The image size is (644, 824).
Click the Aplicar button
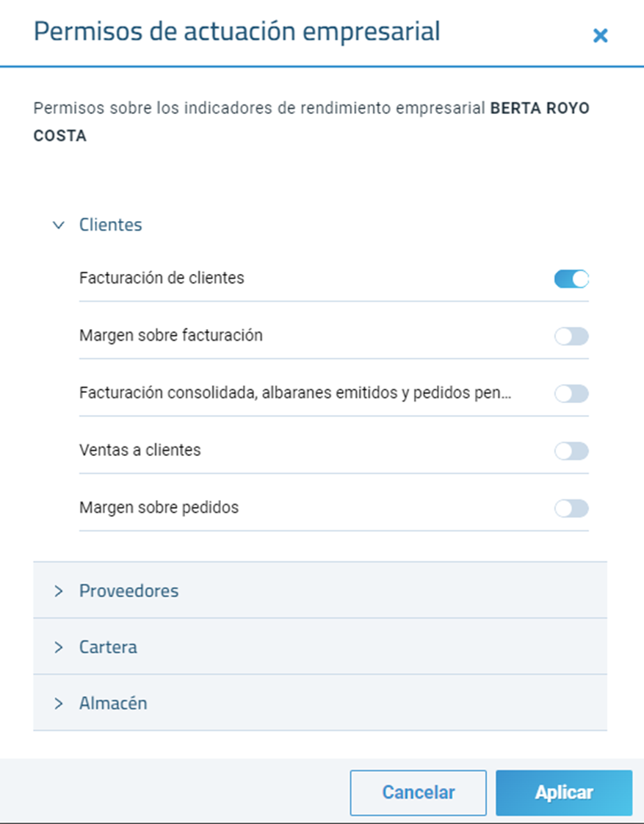tap(564, 792)
